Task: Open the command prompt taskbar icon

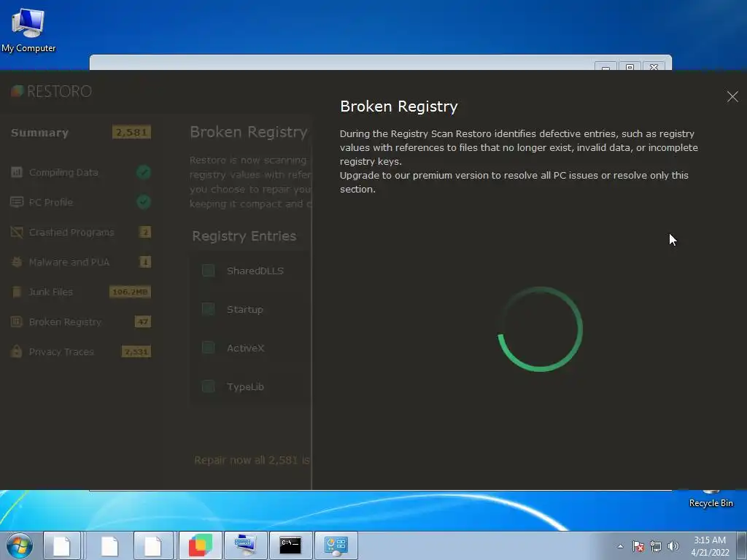Action: 290,545
